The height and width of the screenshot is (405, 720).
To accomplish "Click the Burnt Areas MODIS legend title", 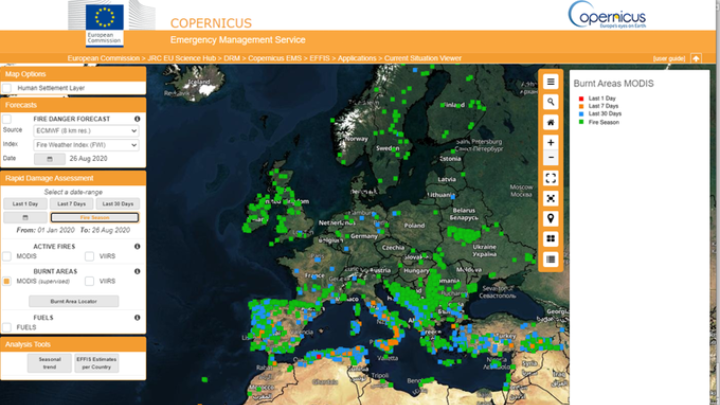I will coord(613,84).
